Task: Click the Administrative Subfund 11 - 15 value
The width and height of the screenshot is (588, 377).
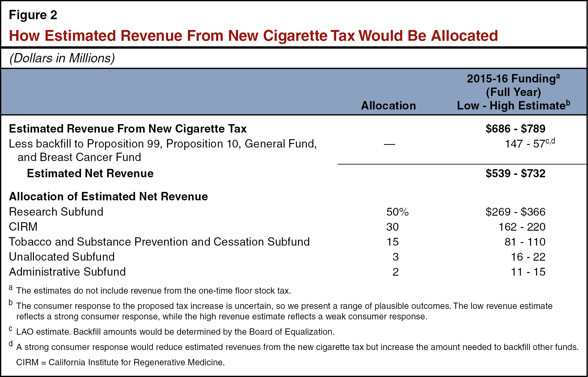Action: [528, 272]
